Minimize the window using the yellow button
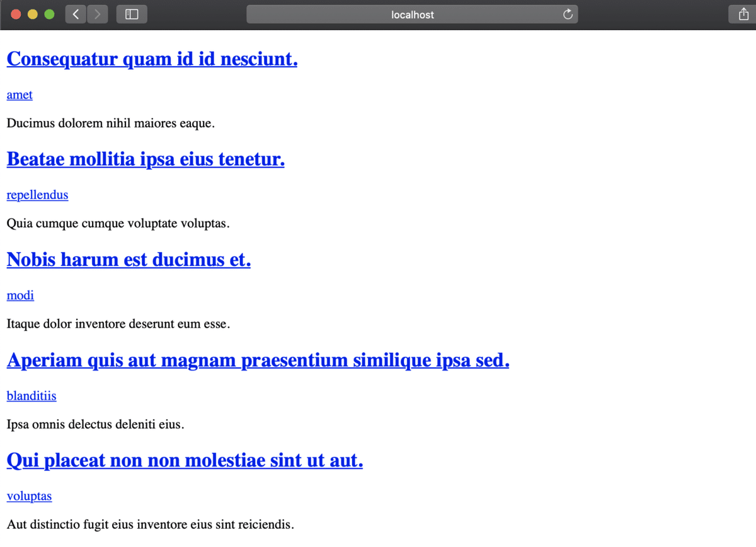 [33, 14]
